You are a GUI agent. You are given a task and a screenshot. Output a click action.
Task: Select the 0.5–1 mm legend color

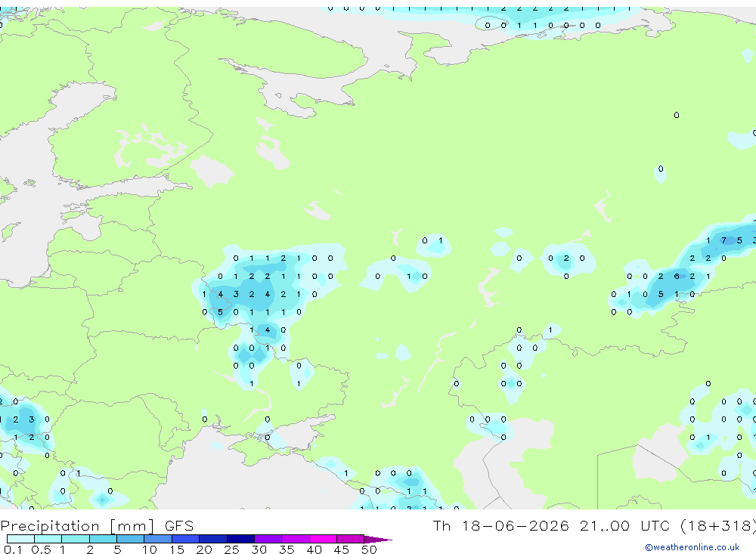click(48, 539)
